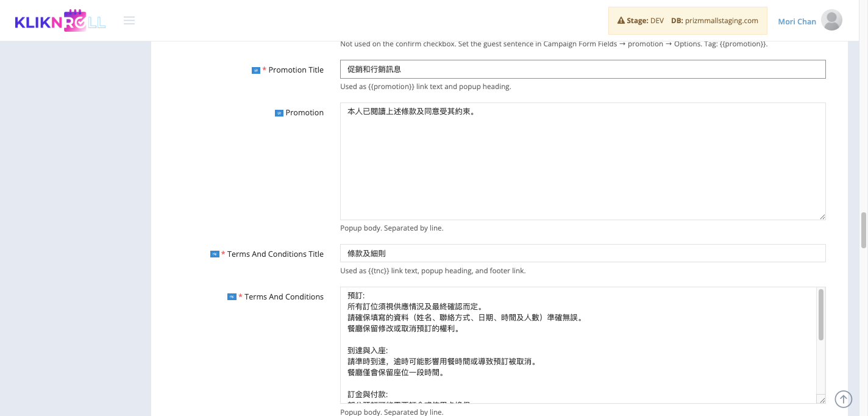Focus the Promotion textarea
868x416 pixels.
coord(583,161)
